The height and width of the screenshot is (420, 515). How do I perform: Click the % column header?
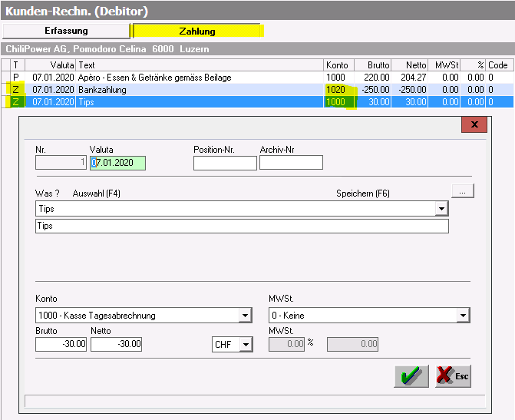tap(473, 65)
